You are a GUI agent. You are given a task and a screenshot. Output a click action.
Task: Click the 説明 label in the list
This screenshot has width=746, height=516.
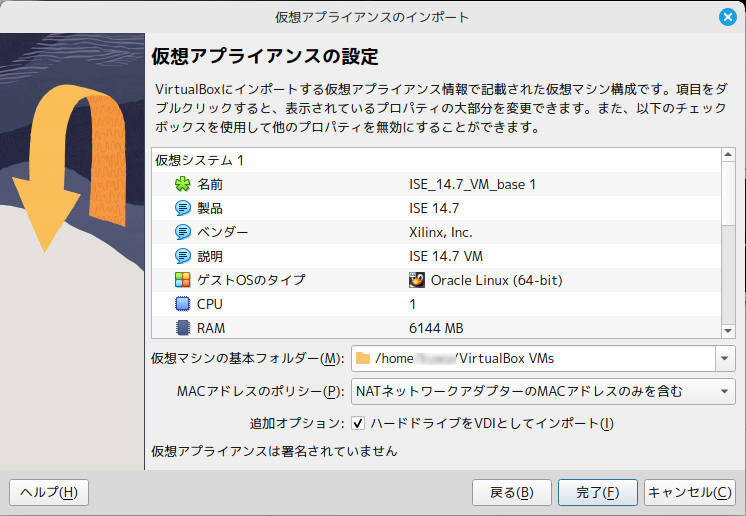[210, 256]
